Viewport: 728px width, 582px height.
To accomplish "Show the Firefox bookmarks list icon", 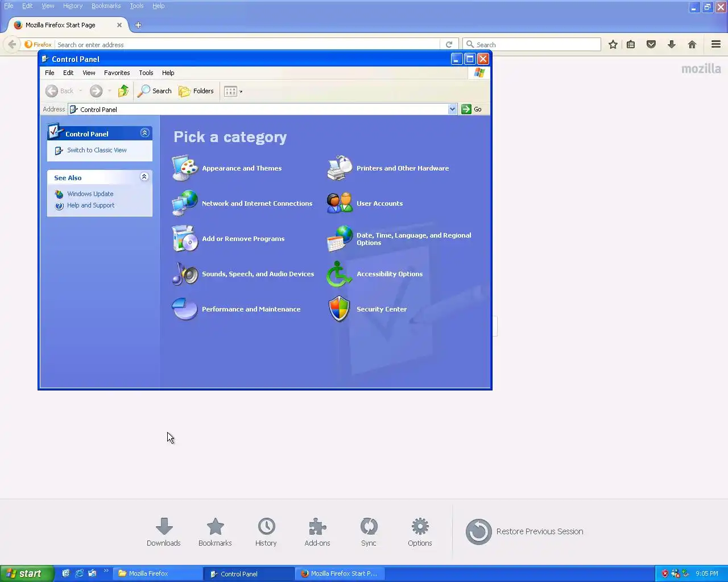I will 631,44.
